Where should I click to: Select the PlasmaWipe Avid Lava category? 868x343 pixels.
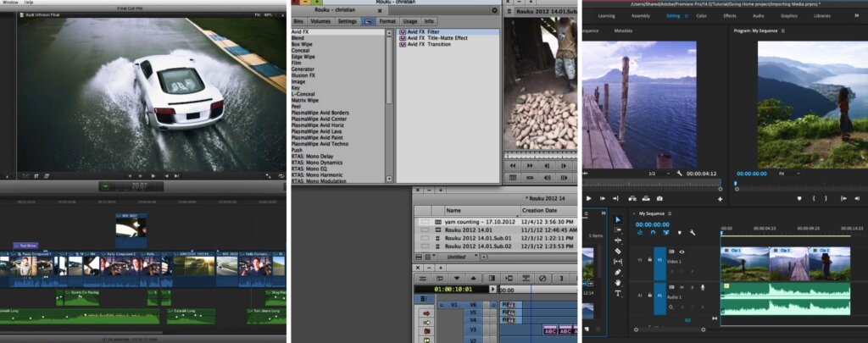[320, 131]
